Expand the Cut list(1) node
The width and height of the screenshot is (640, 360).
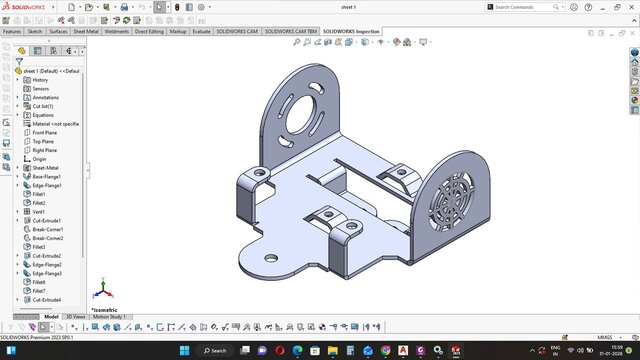18,106
